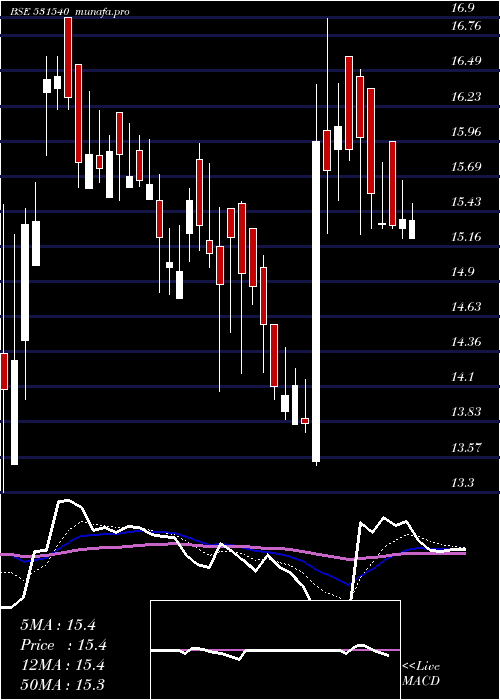The width and height of the screenshot is (500, 700).
Task: Click the 15.96 price axis label
Action: click(466, 132)
